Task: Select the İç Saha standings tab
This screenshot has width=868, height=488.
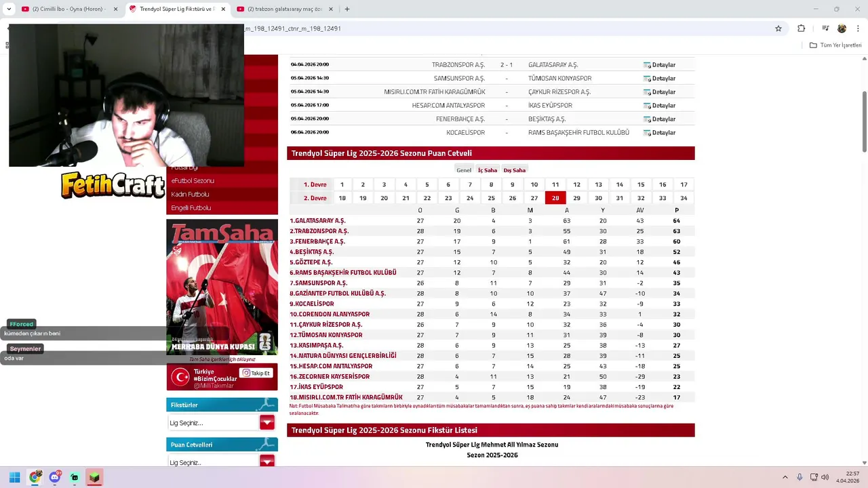Action: point(487,170)
